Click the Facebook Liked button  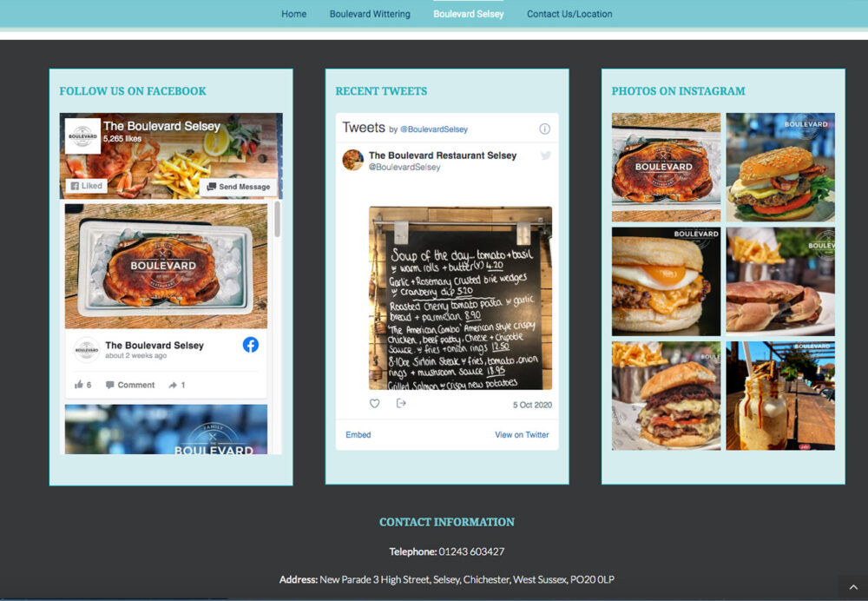click(x=86, y=186)
